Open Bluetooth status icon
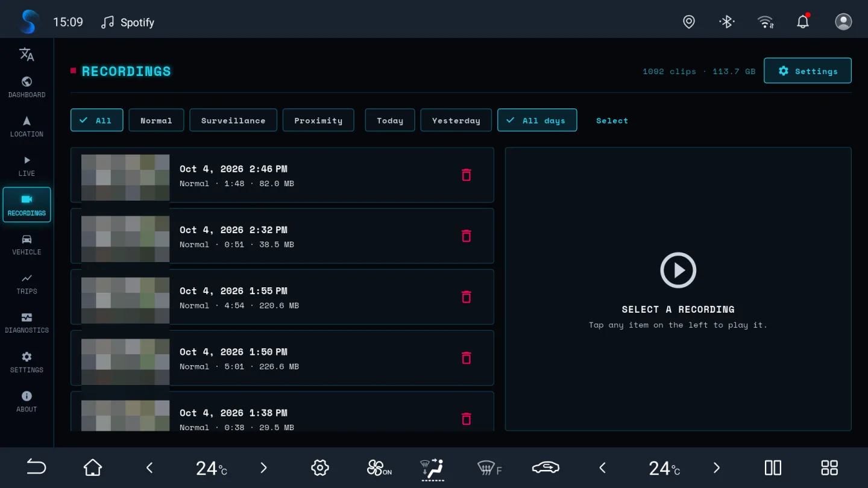868x488 pixels. click(727, 22)
